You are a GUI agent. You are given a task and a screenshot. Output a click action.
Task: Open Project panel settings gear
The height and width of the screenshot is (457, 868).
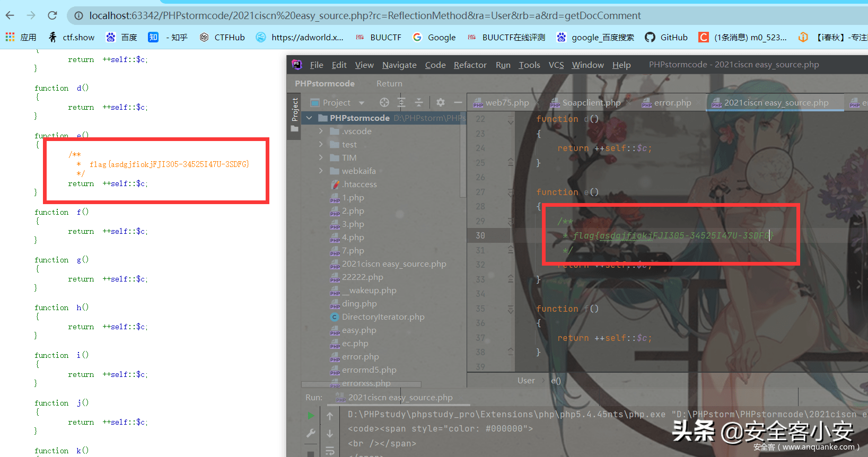[x=441, y=102]
